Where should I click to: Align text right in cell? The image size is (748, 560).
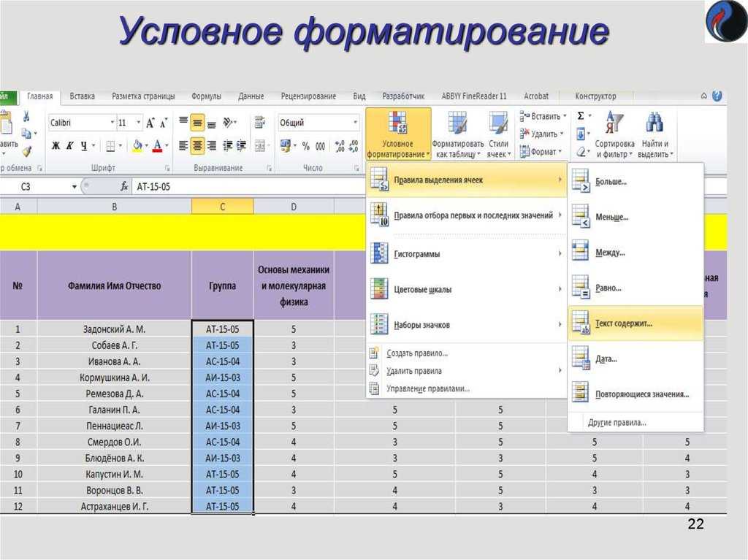(x=211, y=145)
